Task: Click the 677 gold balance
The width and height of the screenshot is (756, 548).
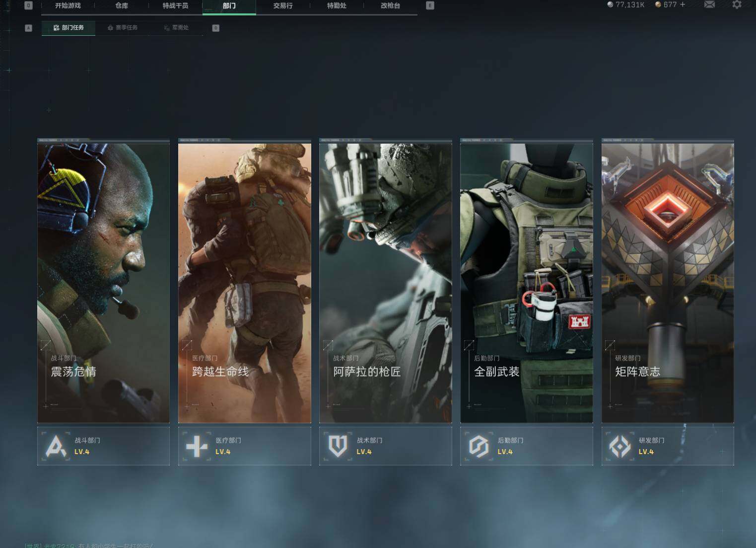Action: pyautogui.click(x=670, y=4)
